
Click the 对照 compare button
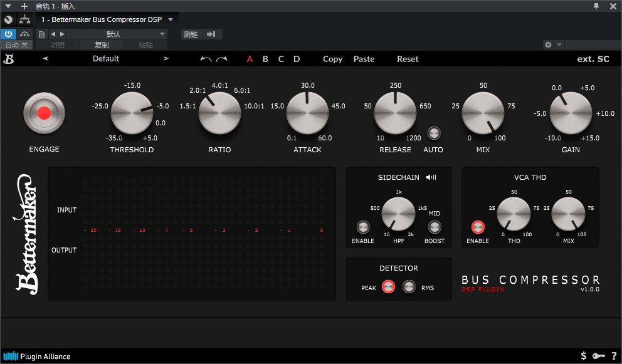tap(58, 45)
